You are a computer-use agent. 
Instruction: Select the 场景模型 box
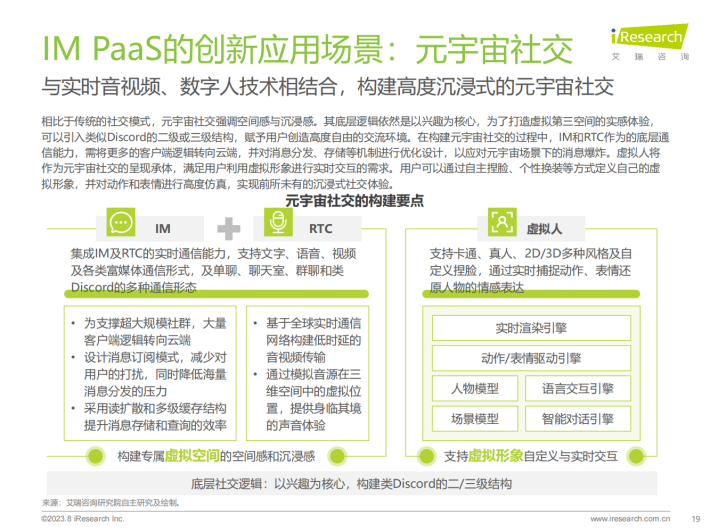(475, 419)
